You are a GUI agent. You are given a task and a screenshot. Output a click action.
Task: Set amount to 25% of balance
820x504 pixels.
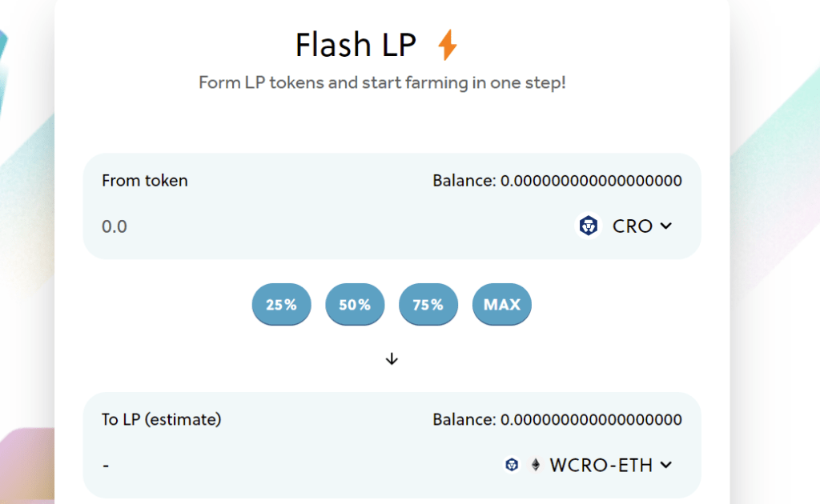click(281, 305)
